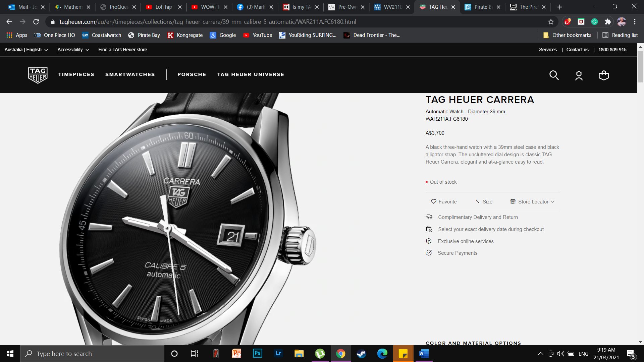This screenshot has height=362, width=644.
Task: Open the YouTube bookmark
Action: [x=258, y=35]
